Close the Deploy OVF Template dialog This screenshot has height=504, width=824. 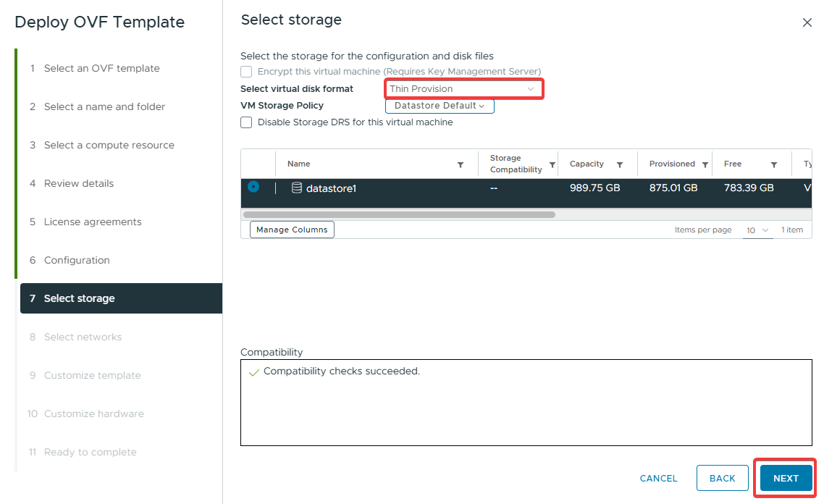tap(807, 22)
